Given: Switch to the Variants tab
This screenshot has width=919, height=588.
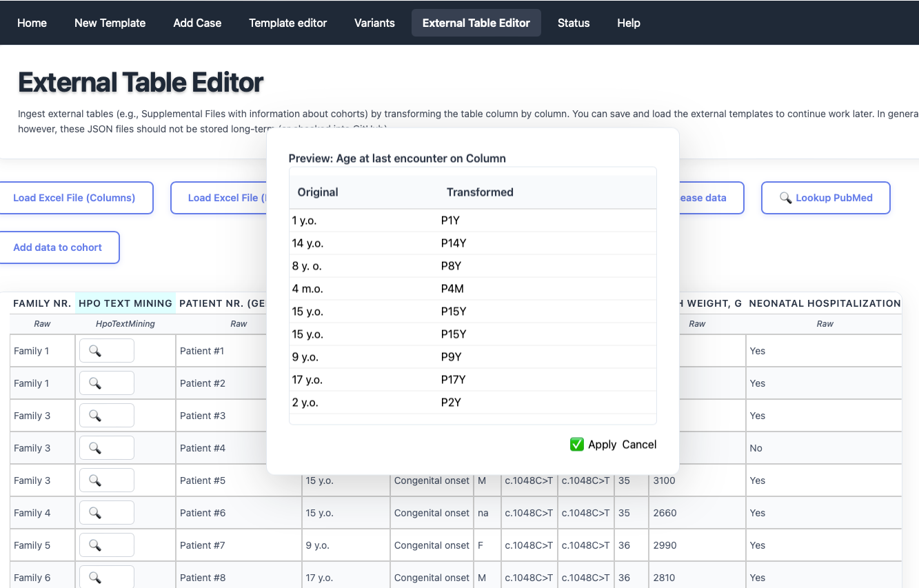Looking at the screenshot, I should (374, 23).
